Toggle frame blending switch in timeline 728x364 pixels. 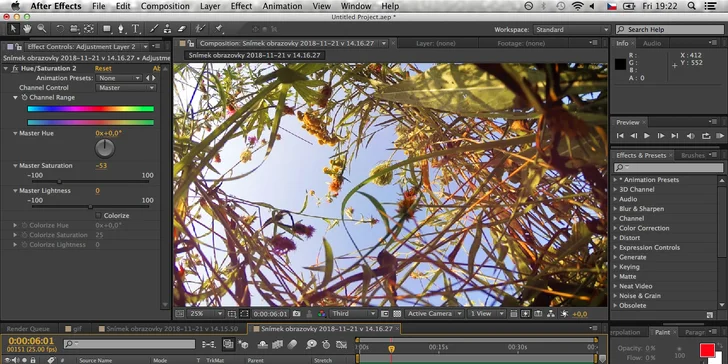pos(277,344)
